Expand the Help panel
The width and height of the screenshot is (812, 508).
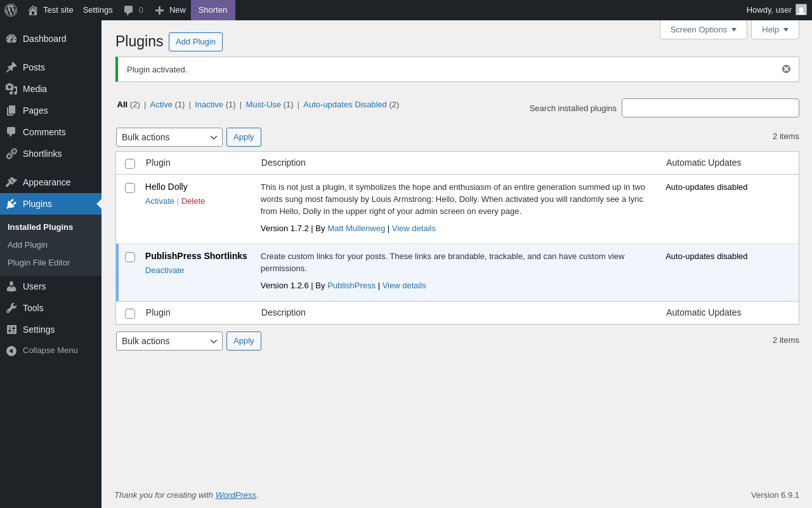(x=775, y=29)
